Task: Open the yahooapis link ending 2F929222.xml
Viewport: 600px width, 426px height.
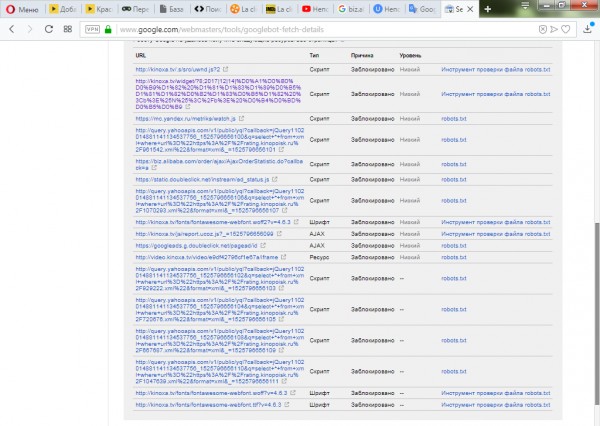Action: [x=220, y=278]
